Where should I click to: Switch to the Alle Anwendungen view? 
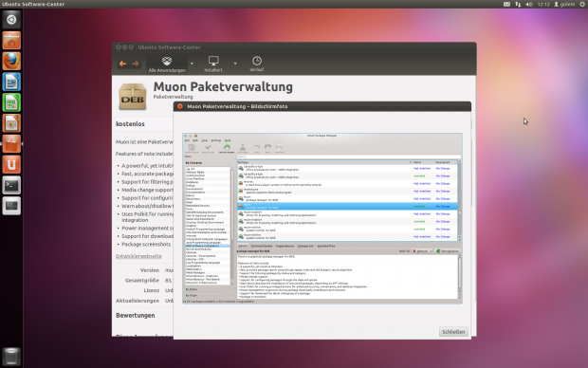pos(167,64)
